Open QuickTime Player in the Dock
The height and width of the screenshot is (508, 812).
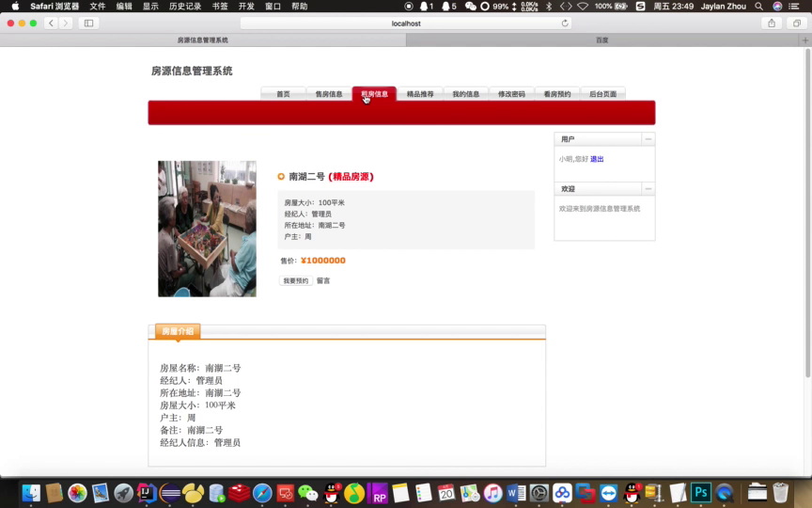pyautogui.click(x=724, y=492)
